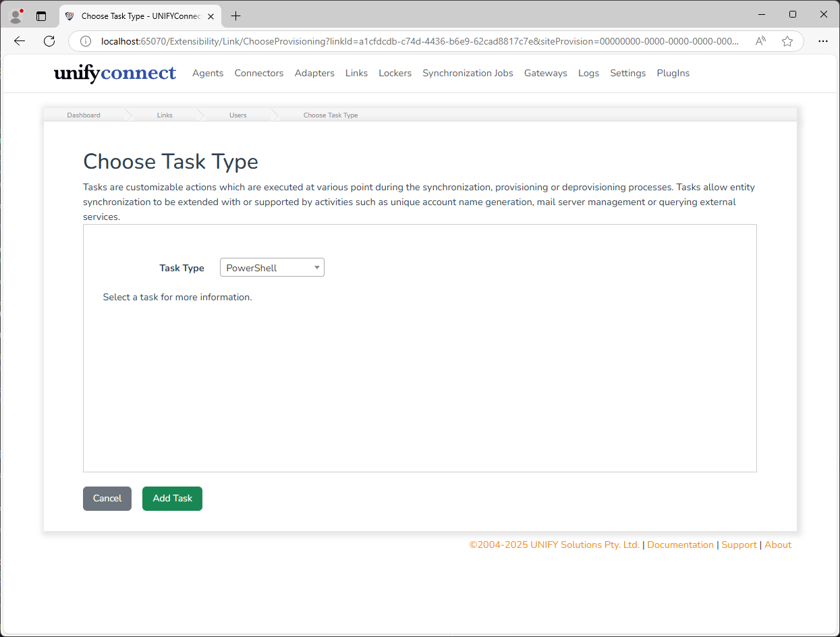Open the Gateways menu
The width and height of the screenshot is (840, 637).
click(545, 73)
